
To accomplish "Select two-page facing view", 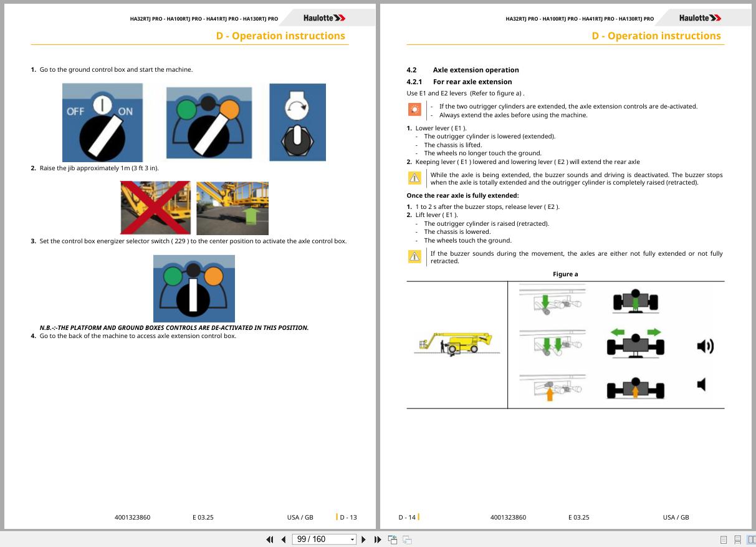I will [x=751, y=540].
